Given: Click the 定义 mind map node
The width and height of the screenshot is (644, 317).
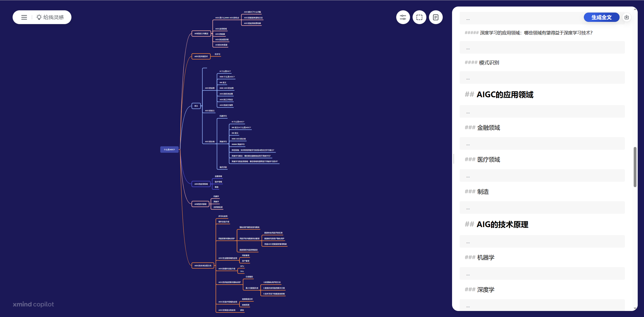Looking at the screenshot, I should pyautogui.click(x=196, y=106).
